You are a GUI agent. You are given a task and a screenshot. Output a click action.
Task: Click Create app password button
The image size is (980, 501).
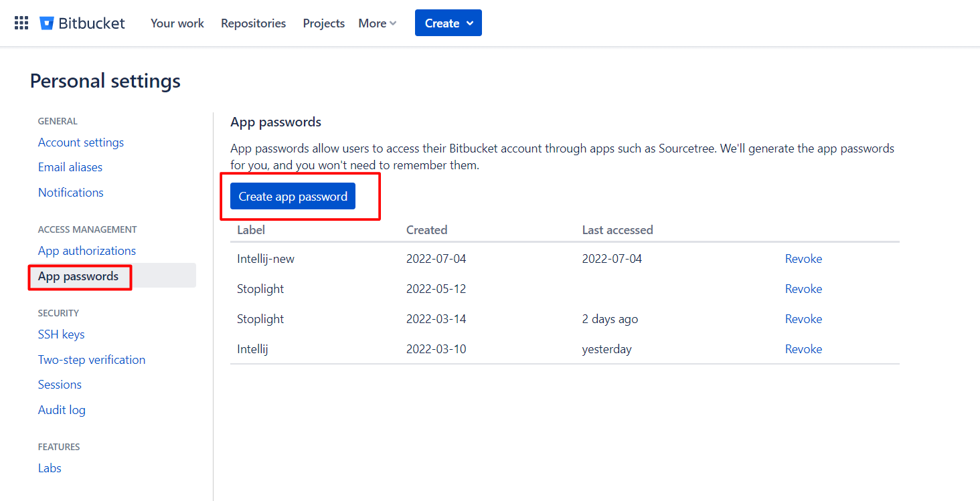293,197
